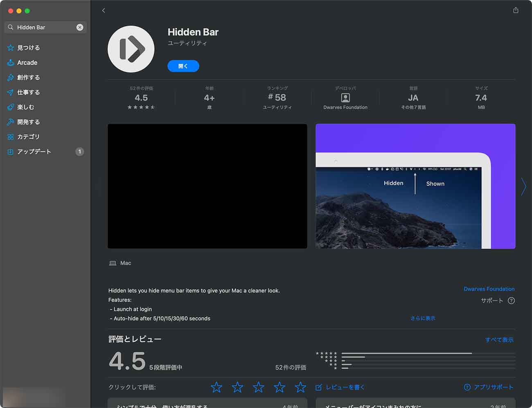532x408 pixels.
Task: Rate three stars
Action: (259, 387)
